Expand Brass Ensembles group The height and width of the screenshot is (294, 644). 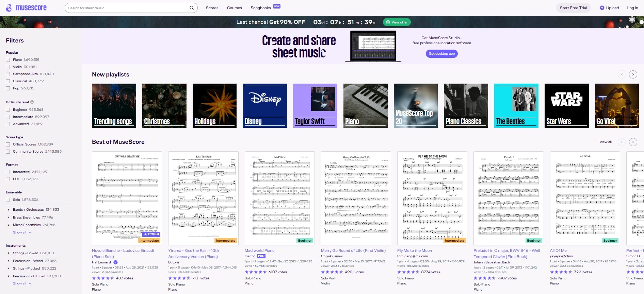click(x=8, y=218)
